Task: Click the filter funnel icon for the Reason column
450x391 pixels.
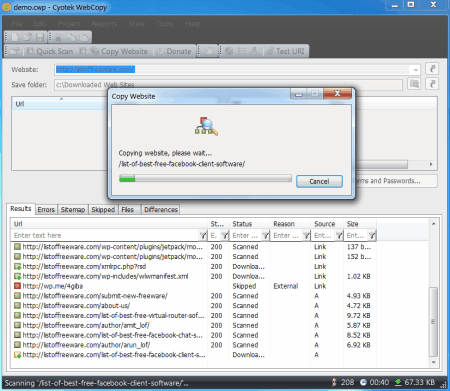Action: tap(306, 236)
